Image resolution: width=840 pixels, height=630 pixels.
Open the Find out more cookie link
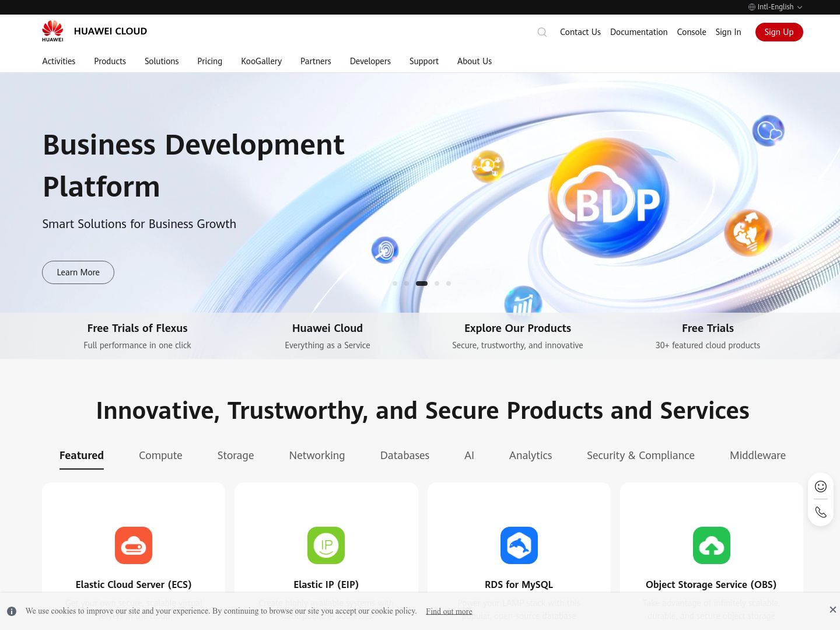[x=449, y=611]
